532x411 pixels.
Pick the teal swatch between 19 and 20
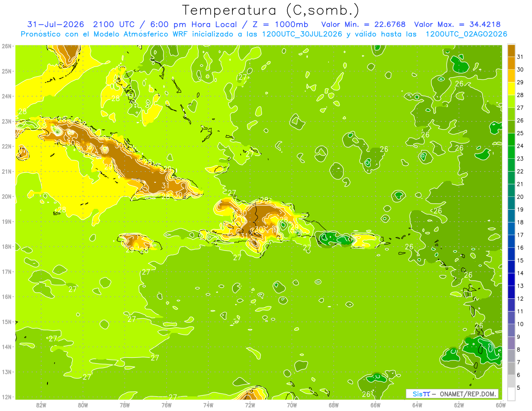coord(511,203)
